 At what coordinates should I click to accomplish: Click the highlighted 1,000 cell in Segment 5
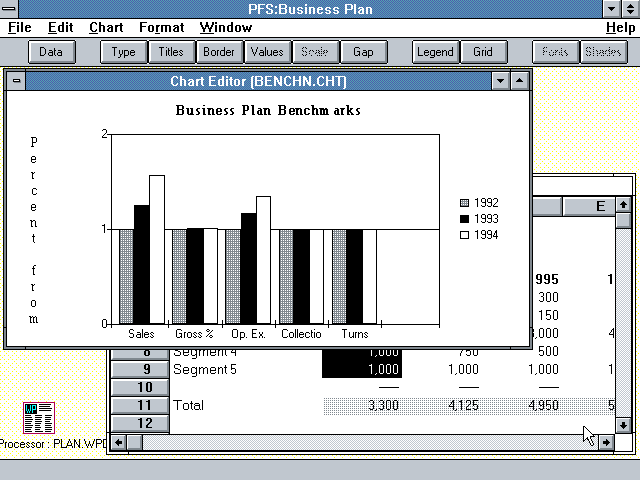(362, 369)
